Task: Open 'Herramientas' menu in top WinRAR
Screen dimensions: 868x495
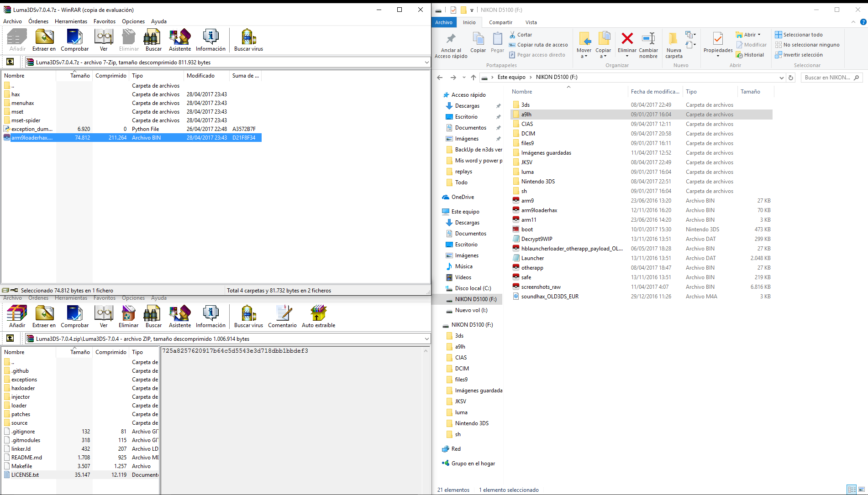Action: [x=71, y=21]
